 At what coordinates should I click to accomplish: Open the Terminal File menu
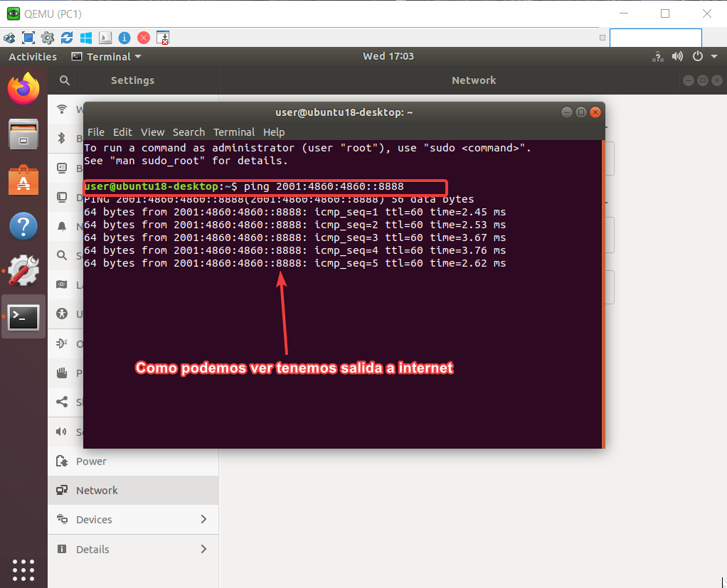click(95, 132)
